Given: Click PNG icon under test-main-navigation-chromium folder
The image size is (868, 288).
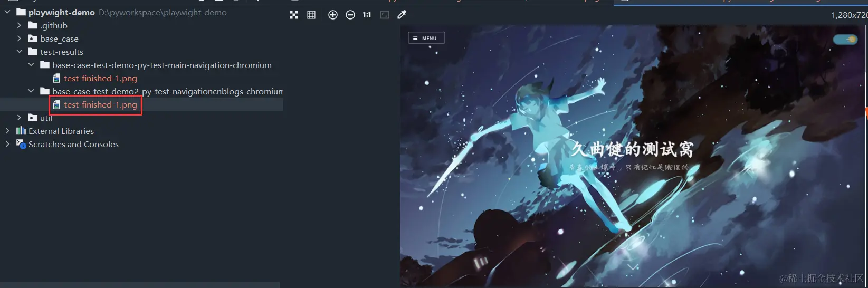Looking at the screenshot, I should [56, 78].
